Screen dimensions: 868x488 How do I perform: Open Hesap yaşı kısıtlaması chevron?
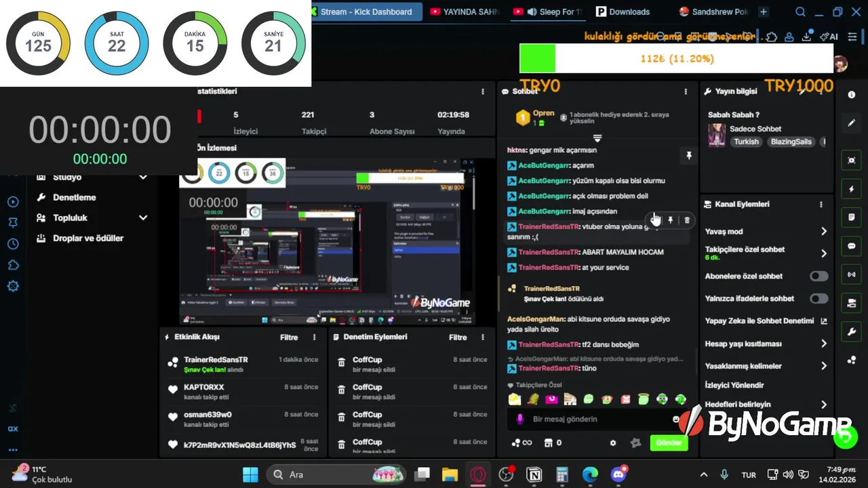coord(823,344)
